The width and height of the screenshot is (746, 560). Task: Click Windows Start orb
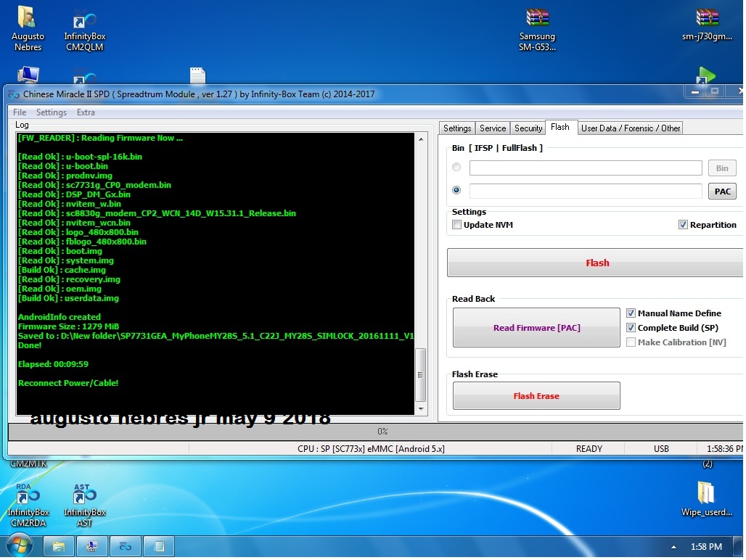tap(20, 545)
